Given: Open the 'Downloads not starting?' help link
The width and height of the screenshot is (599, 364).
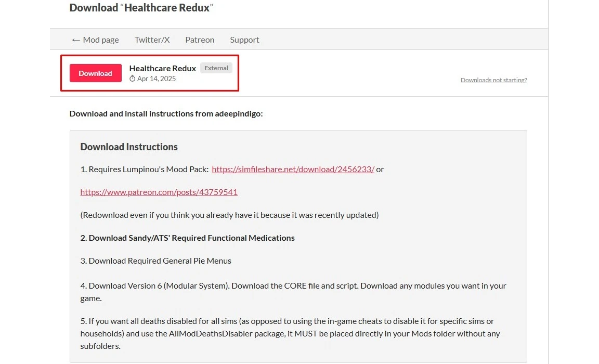Looking at the screenshot, I should (x=493, y=80).
